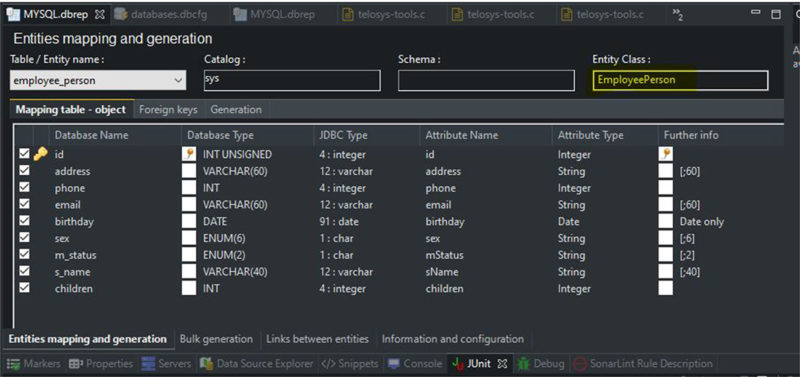Click the children attribute name cell

[x=444, y=288]
